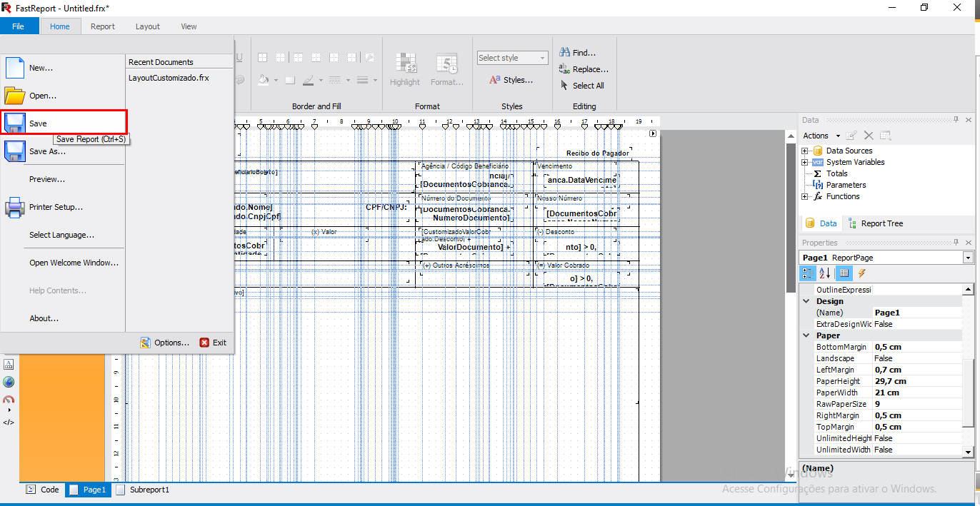The width and height of the screenshot is (980, 506).
Task: Click the Find binoculars icon
Action: click(x=564, y=52)
